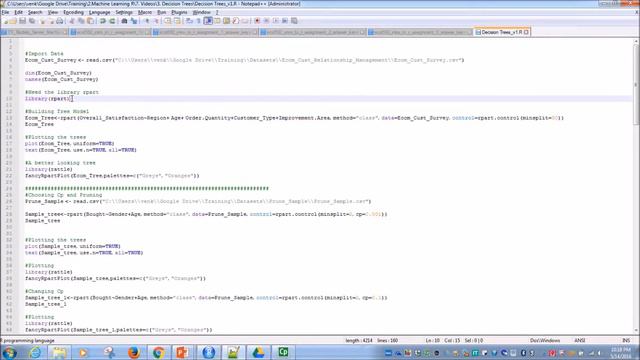
Task: Click the scrollbar down arrow
Action: (x=636, y=331)
